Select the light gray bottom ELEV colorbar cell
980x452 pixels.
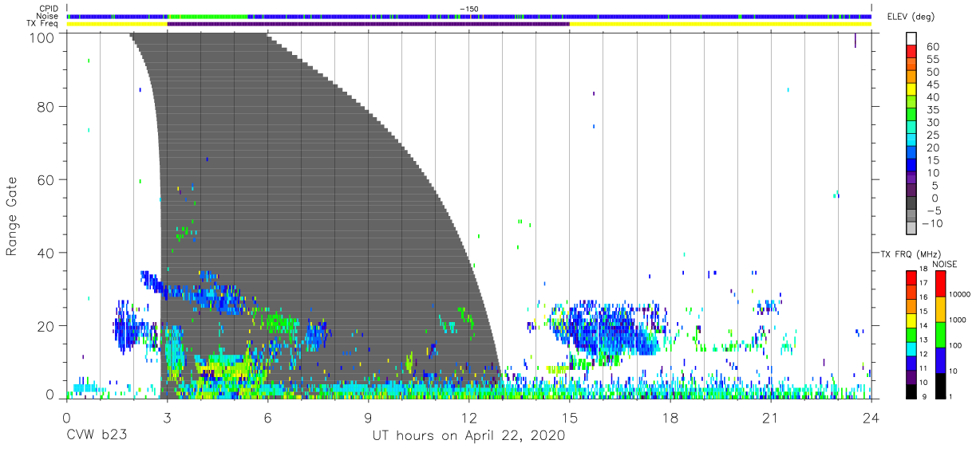tap(911, 229)
